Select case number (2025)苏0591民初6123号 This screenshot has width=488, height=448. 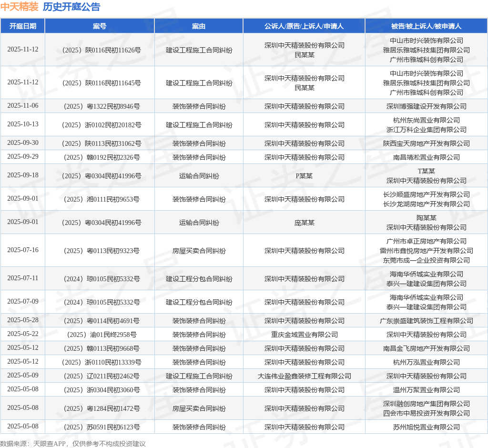102,427
